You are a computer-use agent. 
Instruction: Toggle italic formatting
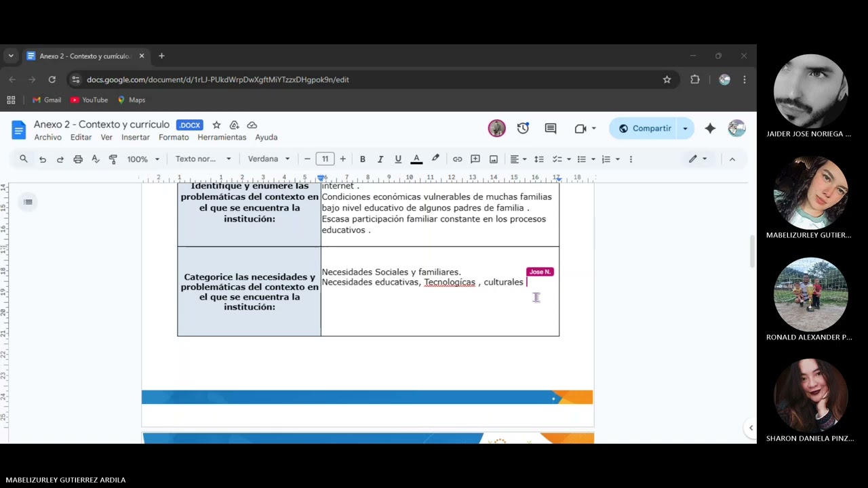pos(380,159)
